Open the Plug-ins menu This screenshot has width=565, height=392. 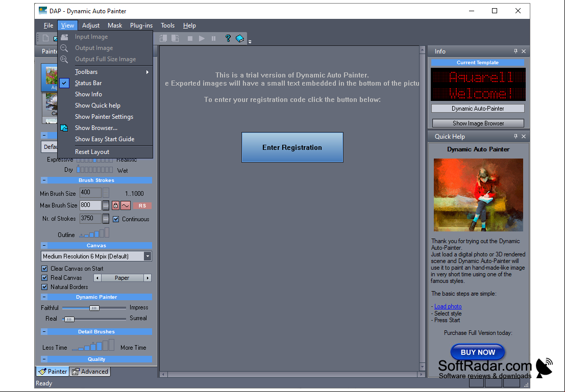coord(141,25)
